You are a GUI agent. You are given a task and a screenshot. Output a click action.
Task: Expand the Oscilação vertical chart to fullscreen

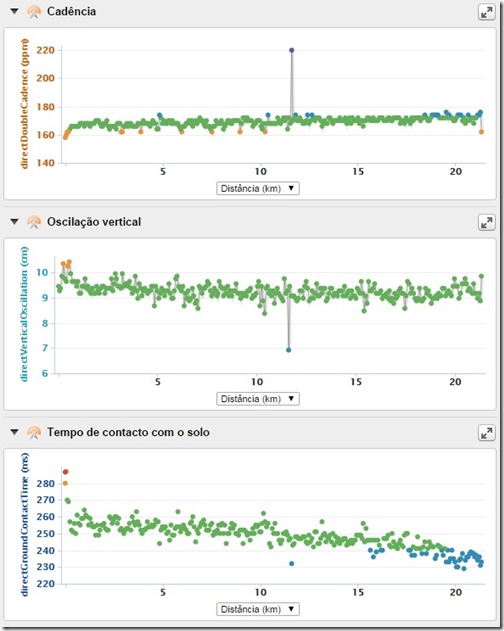coord(486,223)
